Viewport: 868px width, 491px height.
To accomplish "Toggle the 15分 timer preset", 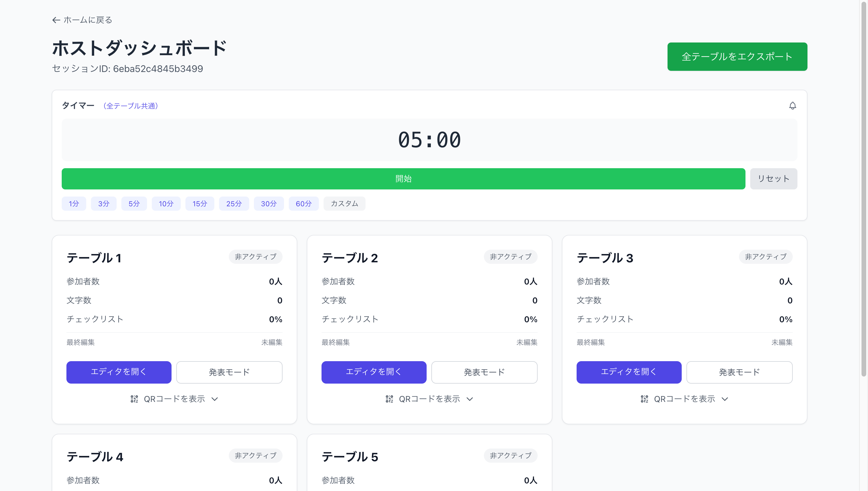I will tap(199, 203).
